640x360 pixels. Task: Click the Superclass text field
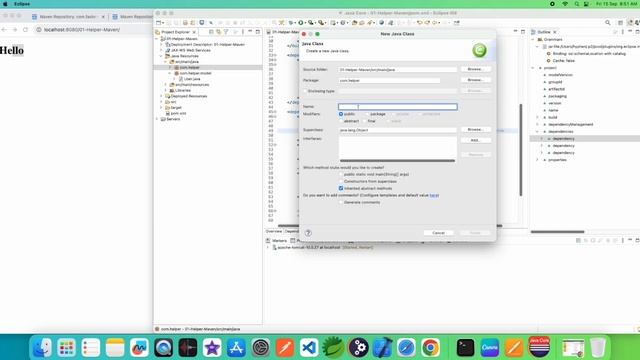[x=398, y=130]
